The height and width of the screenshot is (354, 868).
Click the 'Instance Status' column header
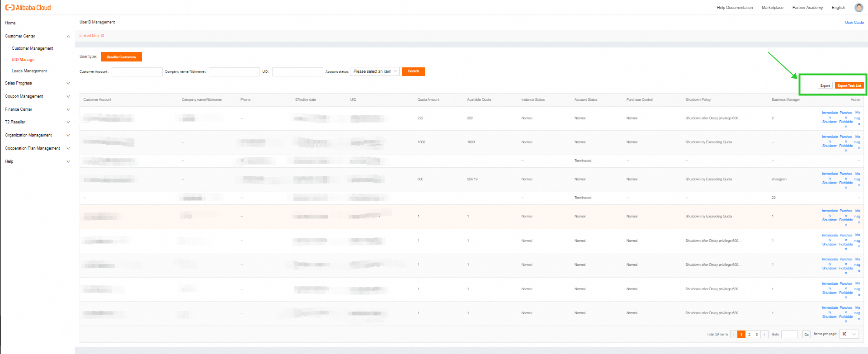coord(533,100)
